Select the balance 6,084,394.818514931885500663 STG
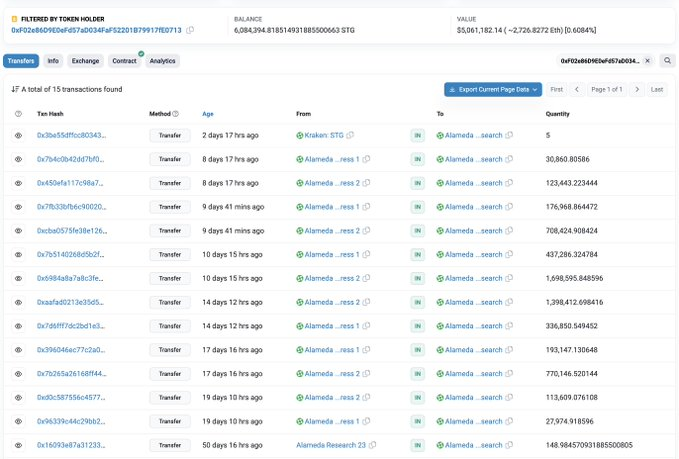This screenshot has width=679, height=459. point(294,30)
